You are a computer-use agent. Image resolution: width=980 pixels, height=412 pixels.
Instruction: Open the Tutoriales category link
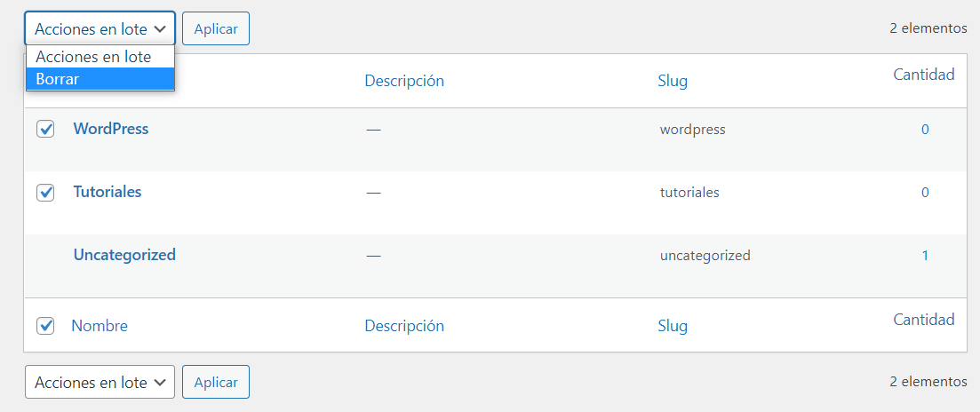tap(108, 192)
